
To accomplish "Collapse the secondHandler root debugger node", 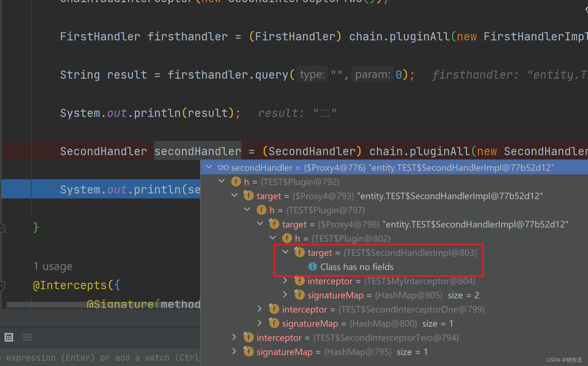I will 209,167.
